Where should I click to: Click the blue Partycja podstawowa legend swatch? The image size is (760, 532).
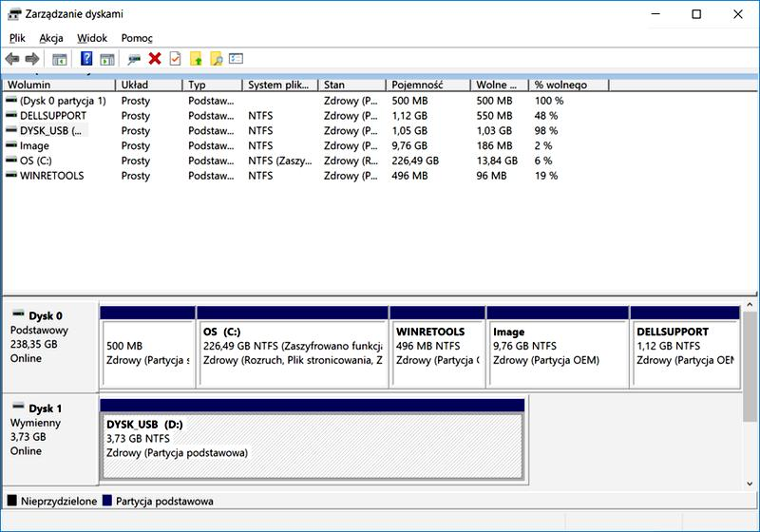pos(107,501)
